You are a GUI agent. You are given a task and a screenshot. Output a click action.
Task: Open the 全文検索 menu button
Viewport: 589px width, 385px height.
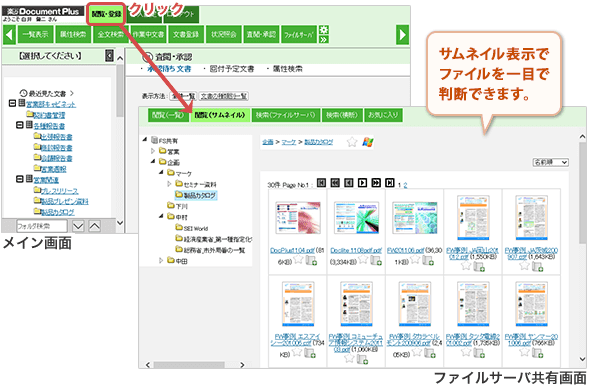tap(110, 35)
